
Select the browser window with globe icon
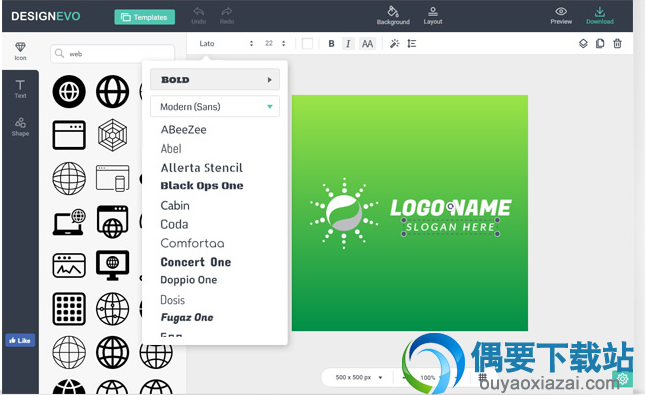pyautogui.click(x=112, y=222)
